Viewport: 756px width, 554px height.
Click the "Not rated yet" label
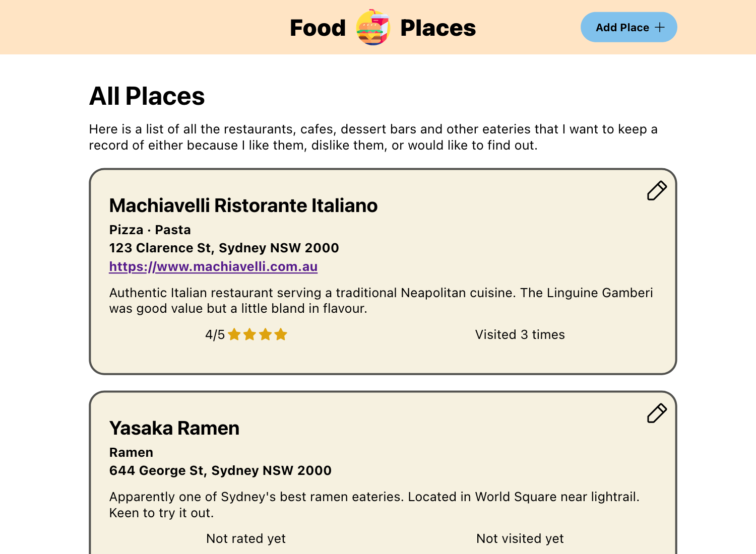246,539
